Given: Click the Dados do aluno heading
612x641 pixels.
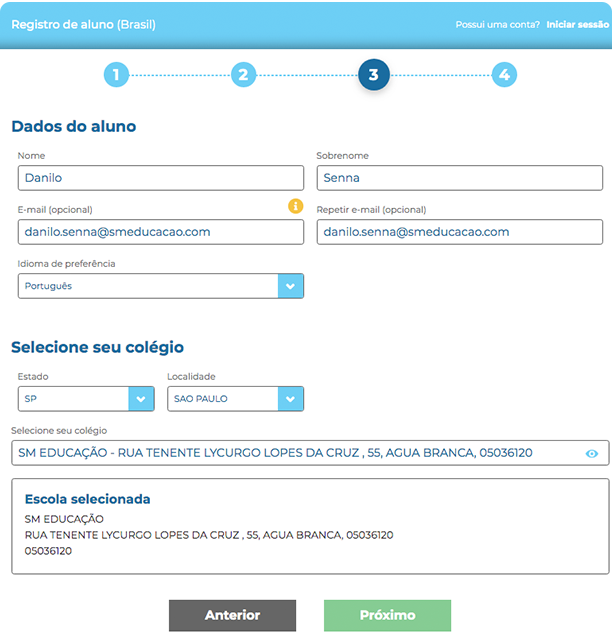Looking at the screenshot, I should [74, 127].
